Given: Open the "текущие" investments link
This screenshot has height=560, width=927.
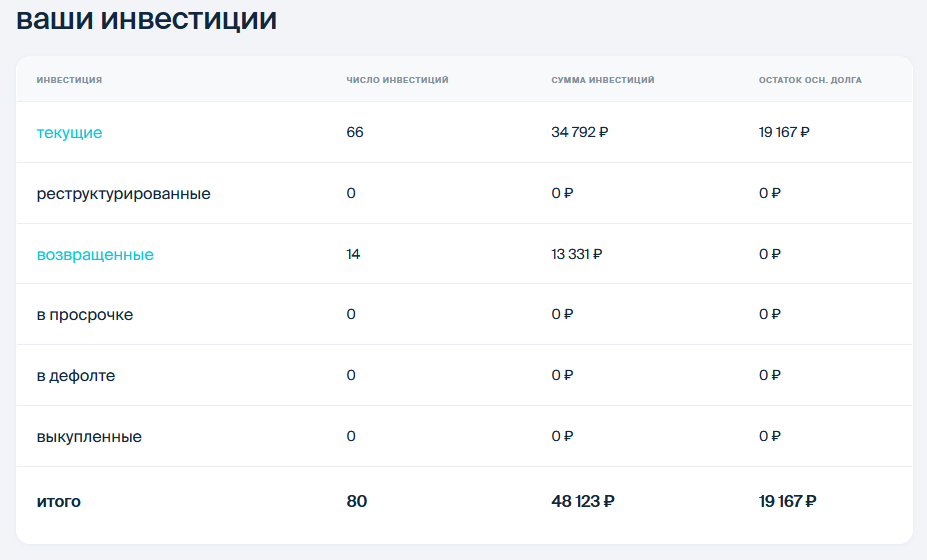Looking at the screenshot, I should point(69,132).
